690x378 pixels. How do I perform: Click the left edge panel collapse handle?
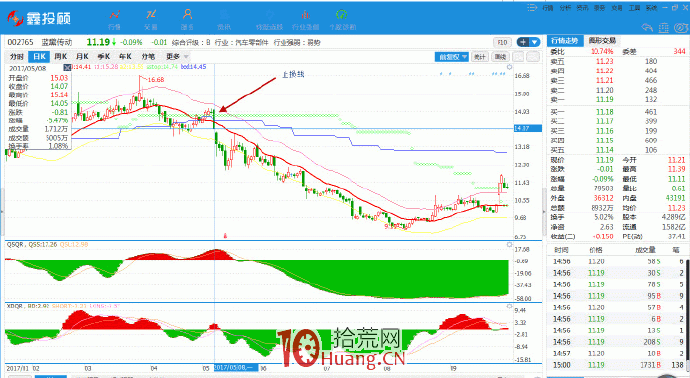click(x=2, y=211)
